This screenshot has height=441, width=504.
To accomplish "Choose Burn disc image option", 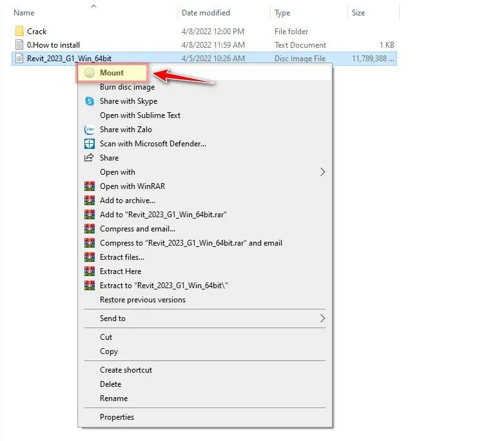I will point(127,87).
